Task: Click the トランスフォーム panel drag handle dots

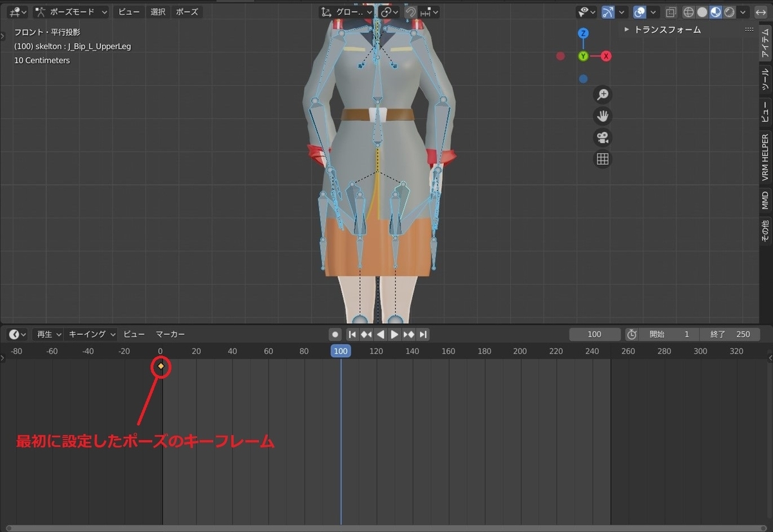Action: coord(749,30)
